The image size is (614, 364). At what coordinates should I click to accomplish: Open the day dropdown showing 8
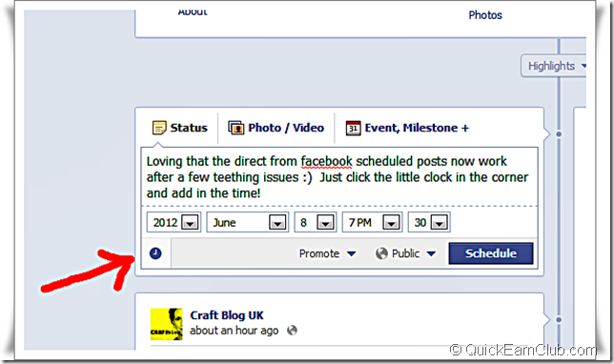coord(316,222)
